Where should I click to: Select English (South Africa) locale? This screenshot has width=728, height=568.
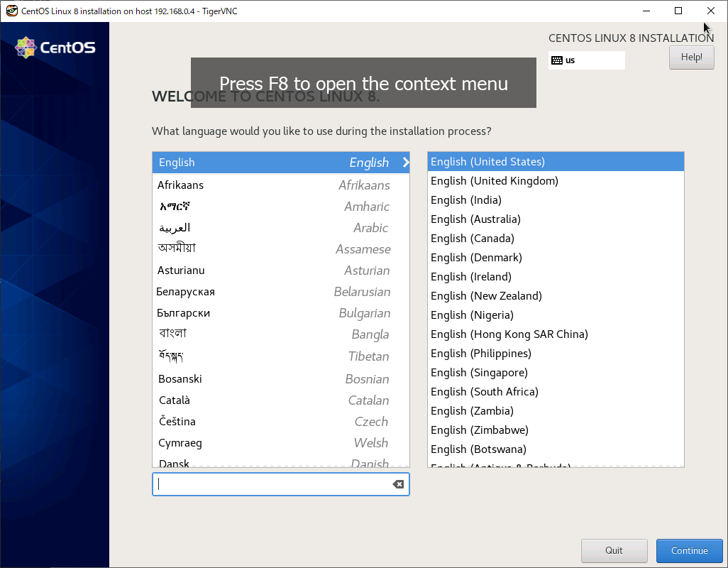tap(556, 391)
